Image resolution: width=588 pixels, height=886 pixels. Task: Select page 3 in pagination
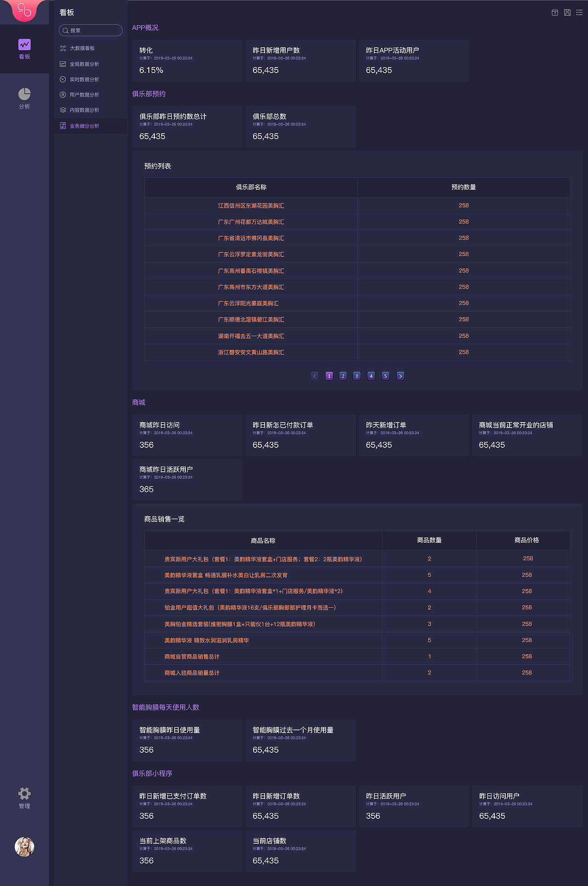[x=357, y=376]
